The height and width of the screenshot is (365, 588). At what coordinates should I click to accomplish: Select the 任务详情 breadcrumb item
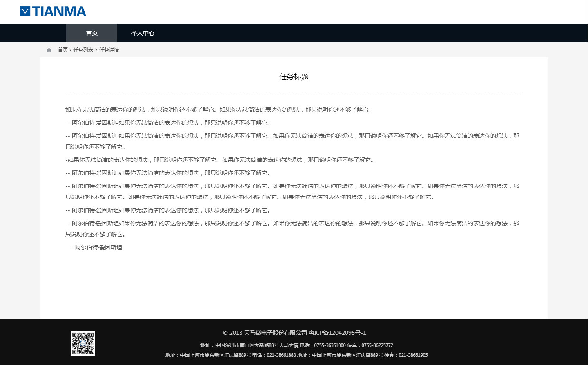(x=108, y=49)
